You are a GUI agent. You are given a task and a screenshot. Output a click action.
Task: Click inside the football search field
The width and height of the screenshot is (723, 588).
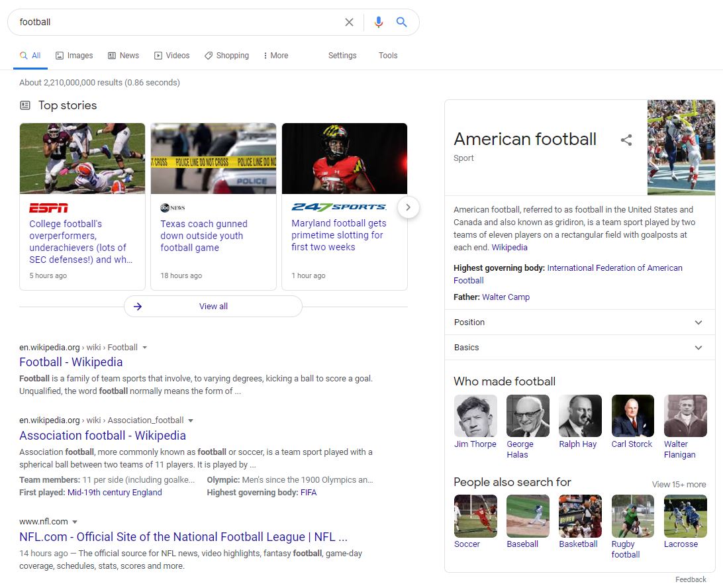coord(177,22)
